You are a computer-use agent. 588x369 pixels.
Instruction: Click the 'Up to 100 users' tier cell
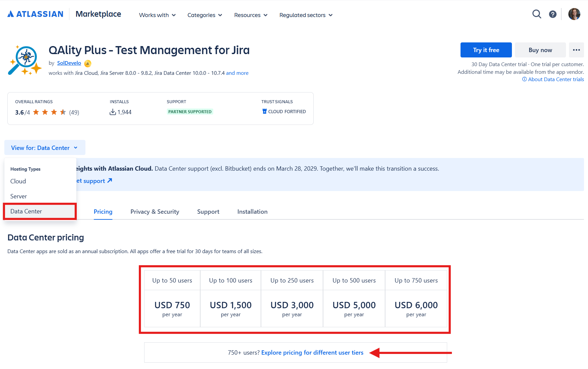(x=231, y=281)
